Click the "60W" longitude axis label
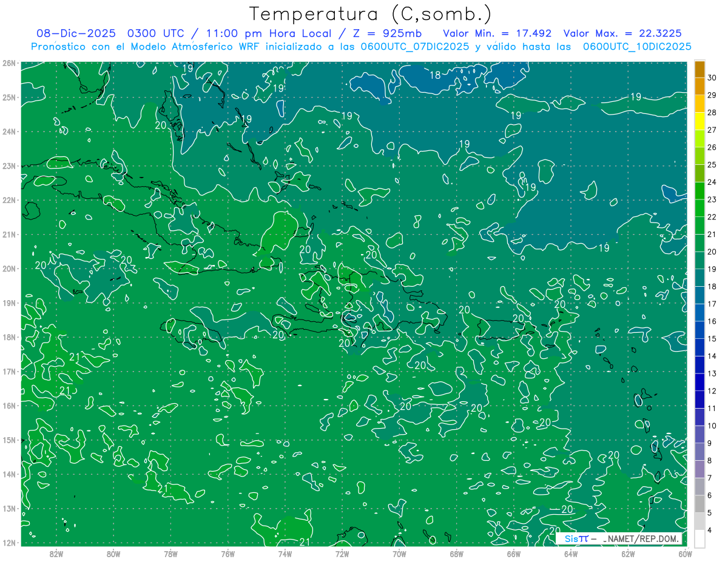The height and width of the screenshot is (562, 728). [x=685, y=554]
